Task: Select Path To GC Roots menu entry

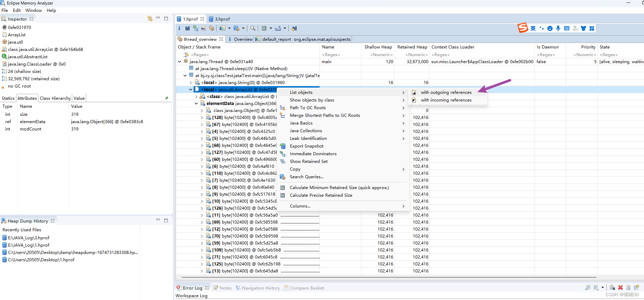Action: [308, 107]
